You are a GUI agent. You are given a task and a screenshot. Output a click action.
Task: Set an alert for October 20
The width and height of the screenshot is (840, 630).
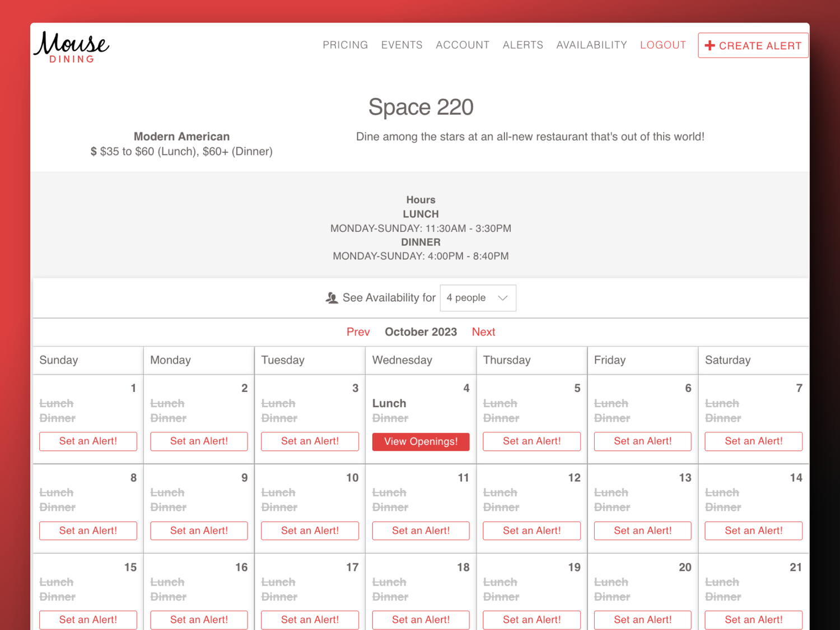642,620
